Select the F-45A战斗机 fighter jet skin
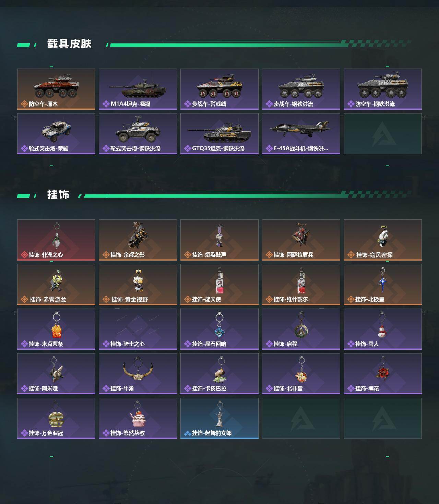This screenshot has height=504, width=439. [301, 134]
